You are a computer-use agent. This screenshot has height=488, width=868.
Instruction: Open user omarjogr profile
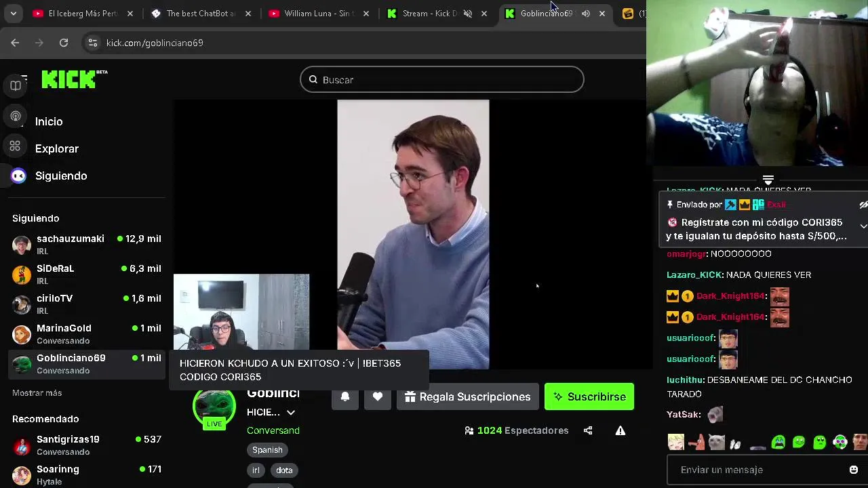click(686, 254)
